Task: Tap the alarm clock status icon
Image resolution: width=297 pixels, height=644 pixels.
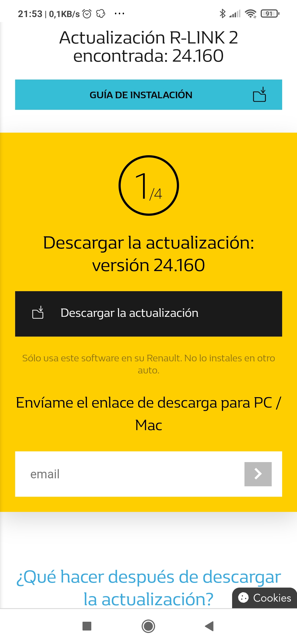Action: pyautogui.click(x=87, y=13)
